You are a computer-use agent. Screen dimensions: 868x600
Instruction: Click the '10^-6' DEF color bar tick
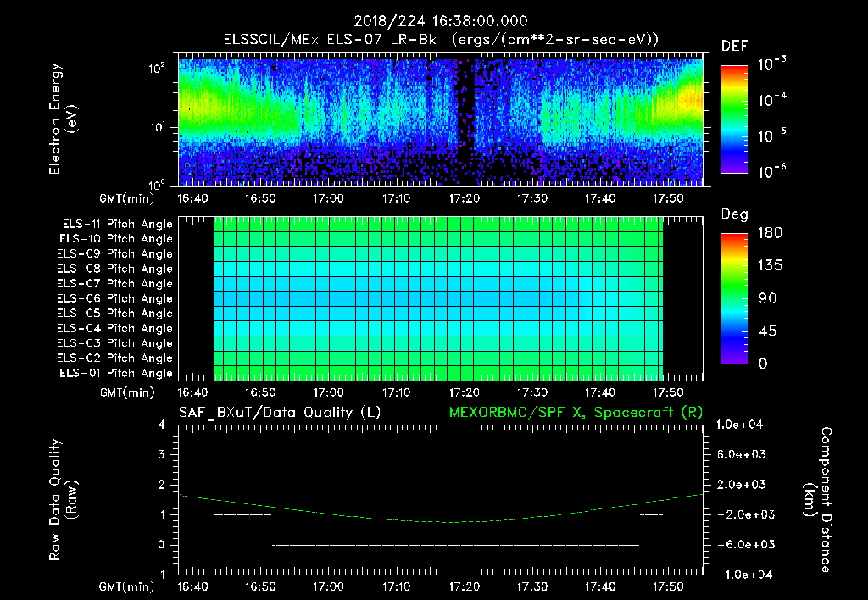(771, 171)
